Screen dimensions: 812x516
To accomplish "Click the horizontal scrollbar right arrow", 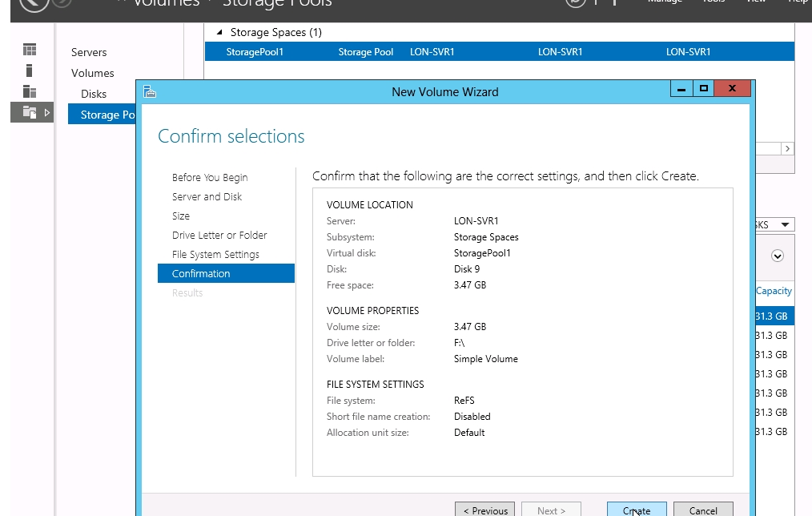I will tap(788, 149).
